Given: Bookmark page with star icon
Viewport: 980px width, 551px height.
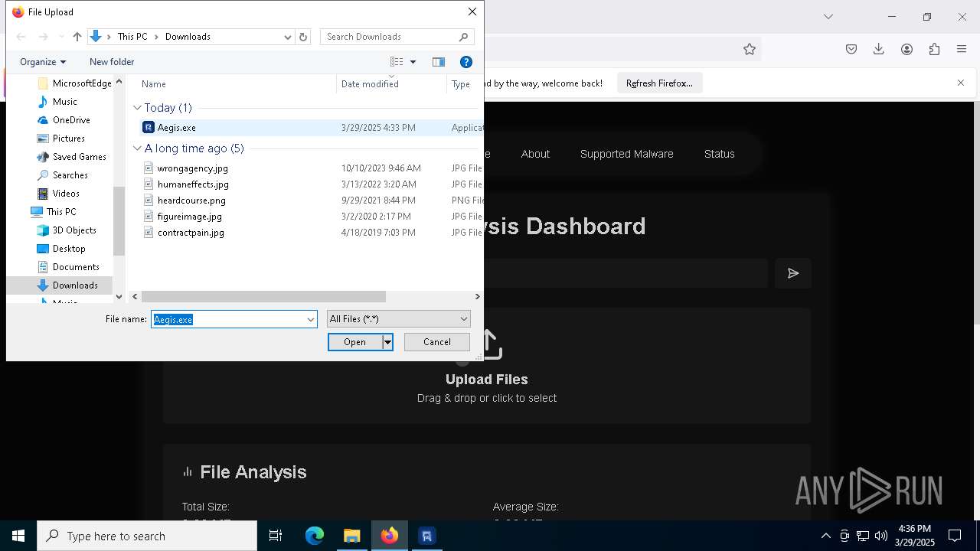Looking at the screenshot, I should [750, 49].
